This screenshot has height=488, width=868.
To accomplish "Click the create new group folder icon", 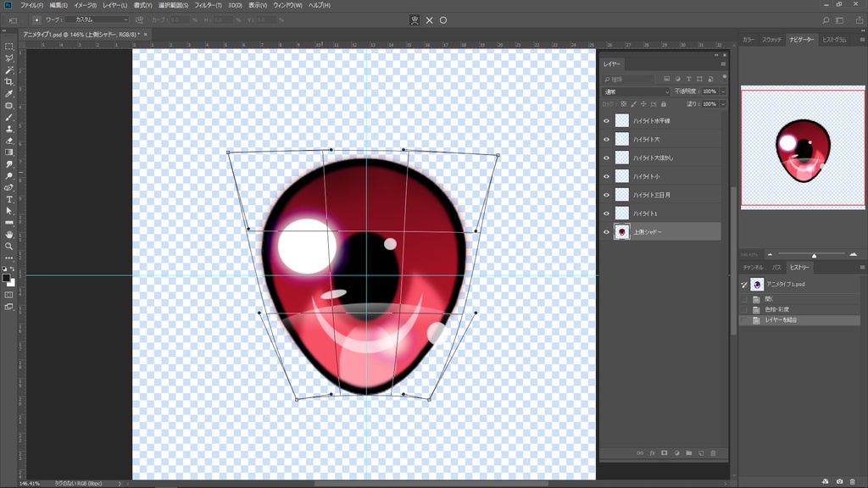I will click(688, 453).
